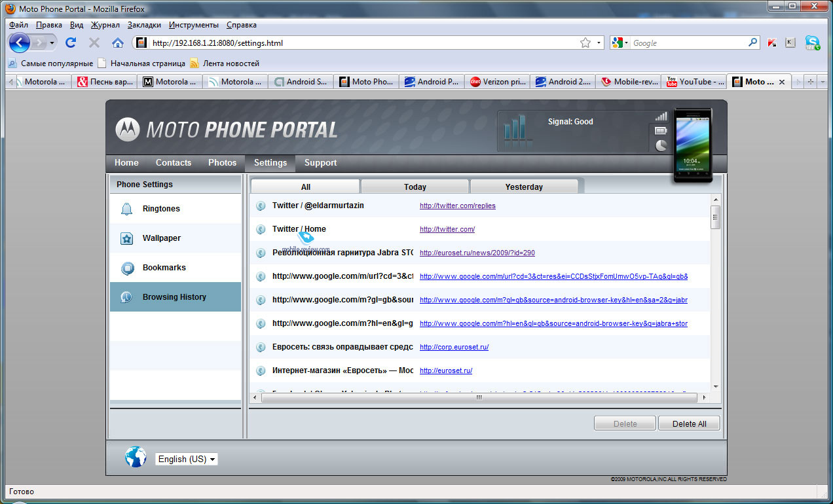833x504 pixels.
Task: Click the Начальная страница bookmark
Action: (141, 63)
